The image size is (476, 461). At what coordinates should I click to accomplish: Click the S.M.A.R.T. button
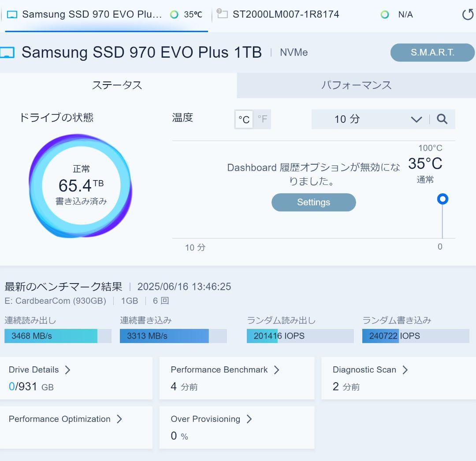tap(432, 52)
